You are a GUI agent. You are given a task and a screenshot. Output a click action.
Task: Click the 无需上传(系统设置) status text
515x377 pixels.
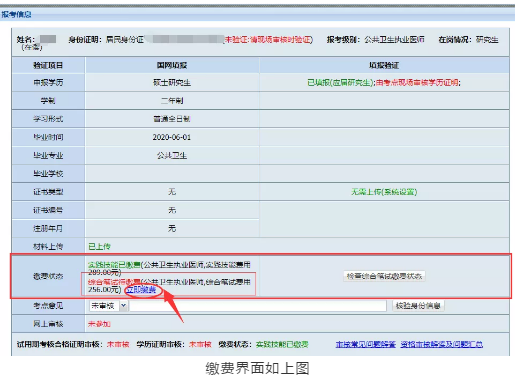click(x=384, y=192)
